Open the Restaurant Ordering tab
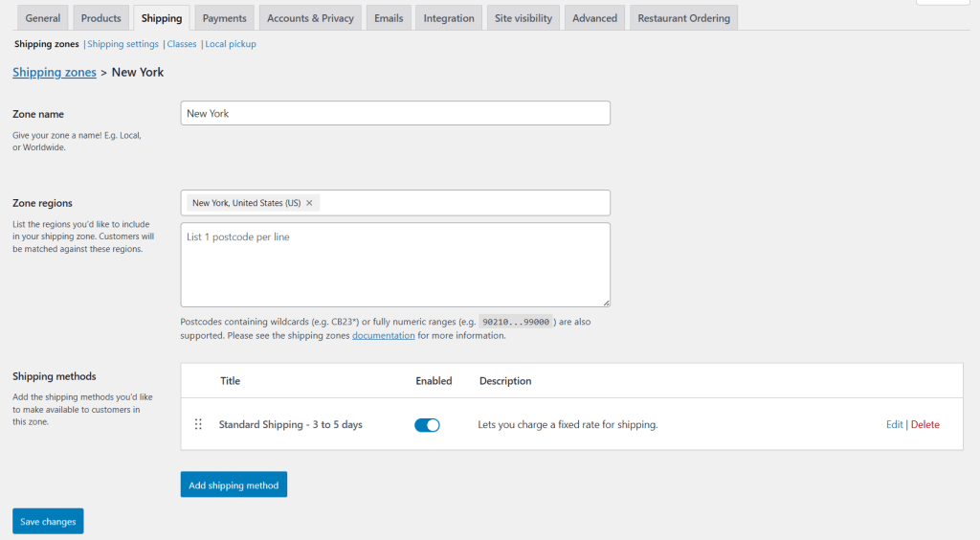The height and width of the screenshot is (540, 980). pos(683,18)
